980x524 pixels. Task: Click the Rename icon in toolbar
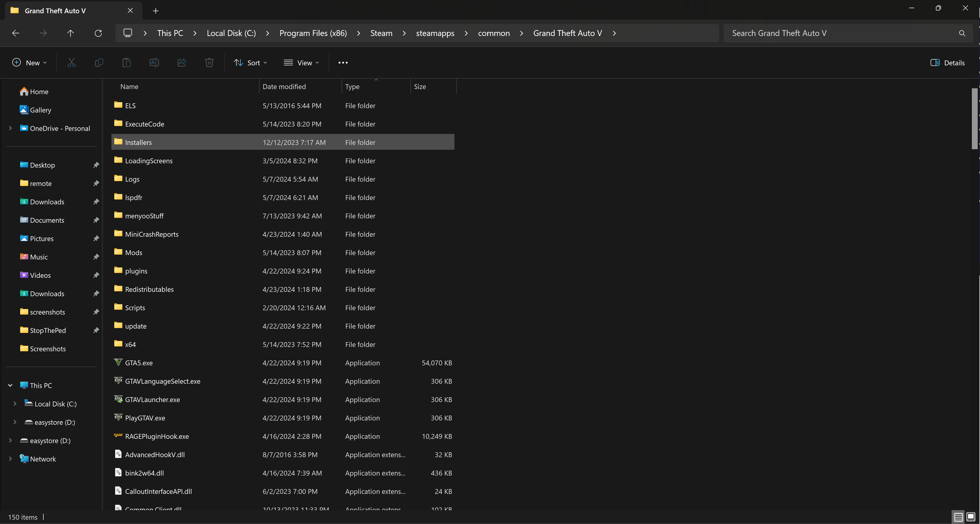click(x=154, y=63)
